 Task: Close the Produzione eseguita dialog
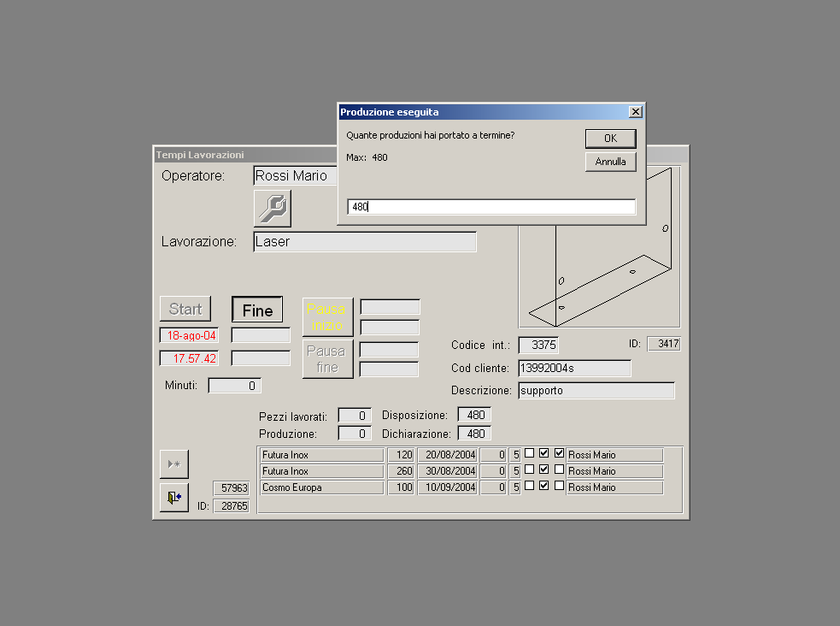pyautogui.click(x=636, y=111)
